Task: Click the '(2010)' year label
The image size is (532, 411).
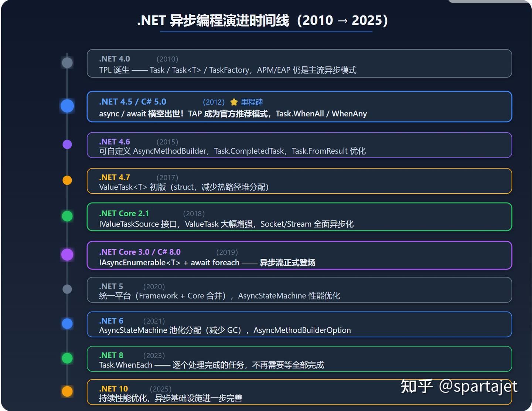Action: tap(167, 59)
